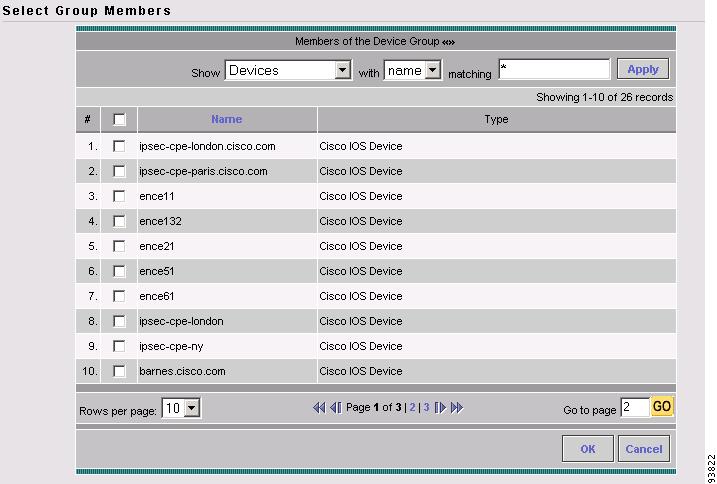Check the ipsec-cpe-ny checkbox
Screen dimensions: 717x484
[x=119, y=346]
